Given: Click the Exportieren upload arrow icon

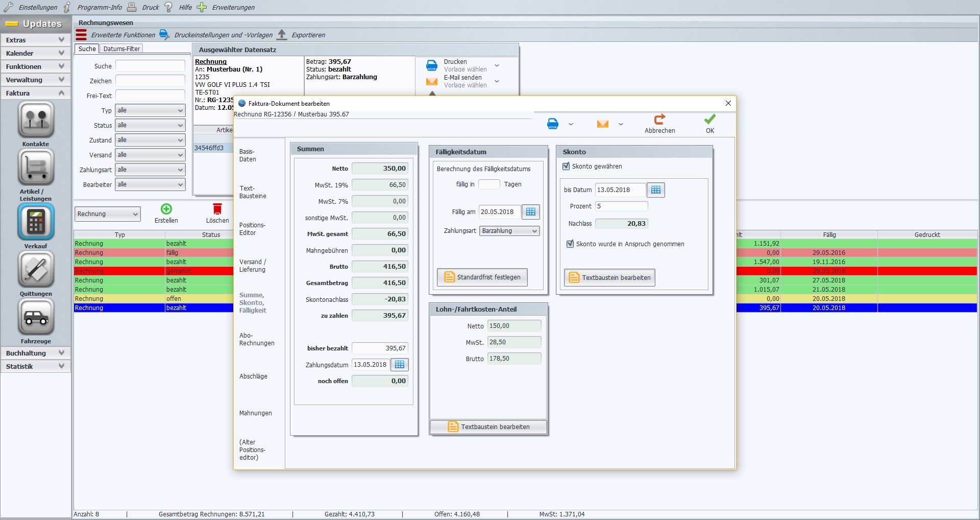Looking at the screenshot, I should (282, 35).
